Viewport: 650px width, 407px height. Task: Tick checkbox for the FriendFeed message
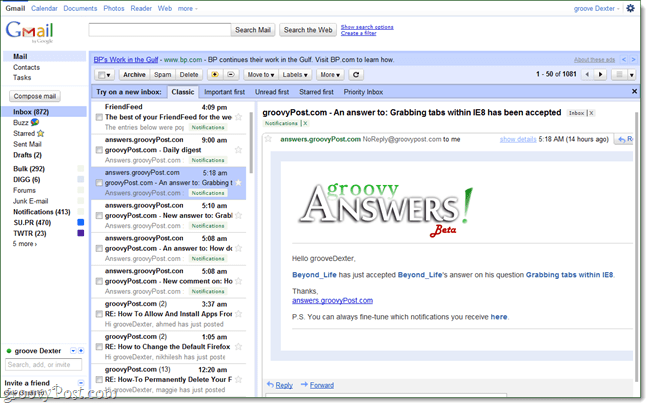click(x=99, y=117)
